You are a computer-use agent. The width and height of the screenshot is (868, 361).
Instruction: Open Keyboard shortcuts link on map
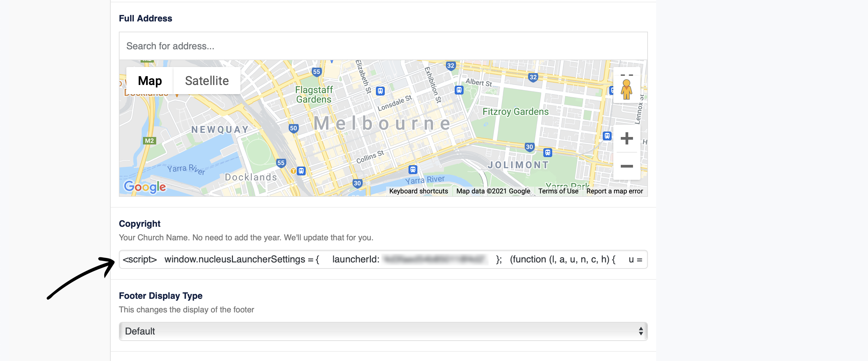click(x=419, y=191)
